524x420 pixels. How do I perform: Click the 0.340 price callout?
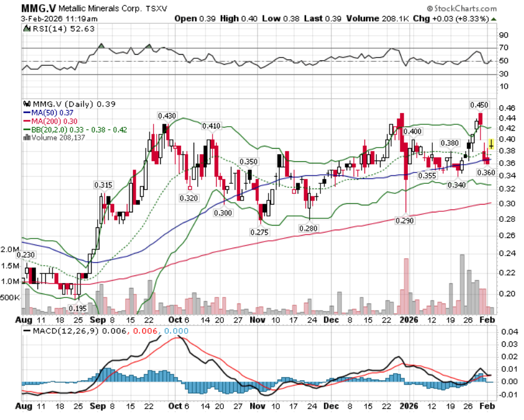click(457, 185)
